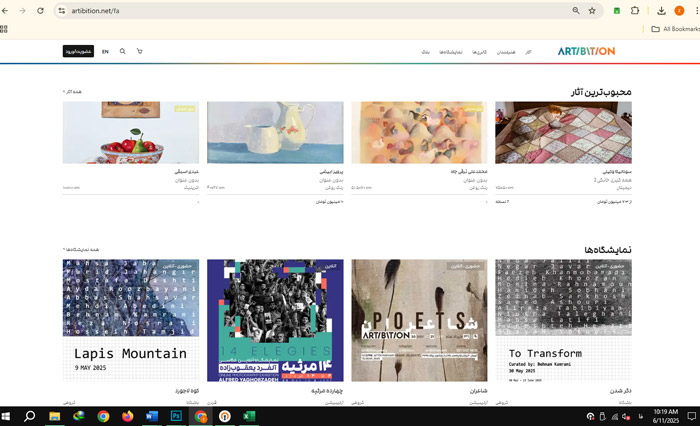
Task: Open the patchwork quilt artwork thumbnail
Action: 563,133
